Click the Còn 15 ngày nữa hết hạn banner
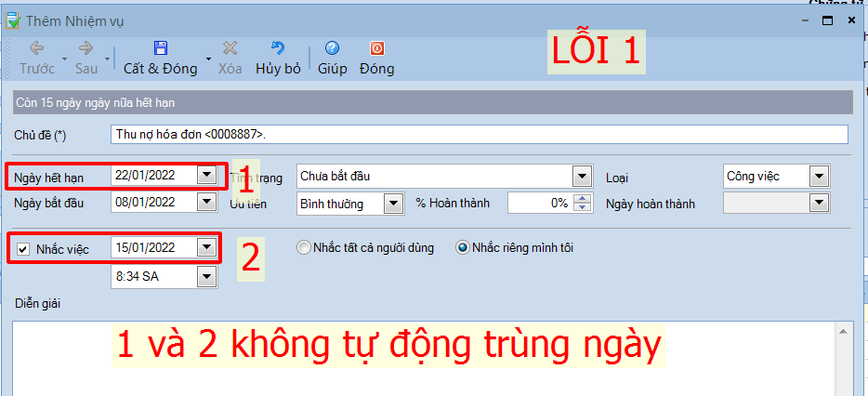868x396 pixels. tap(432, 102)
